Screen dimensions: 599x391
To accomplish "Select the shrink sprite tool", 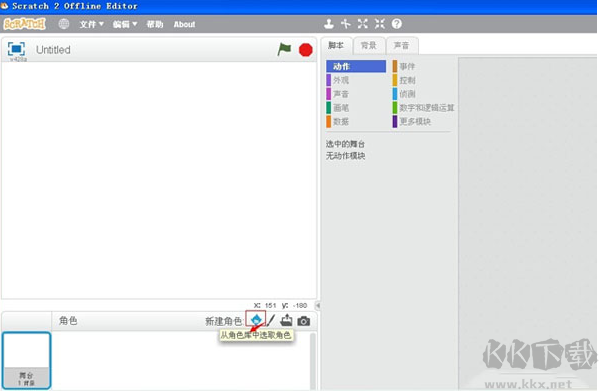I will [380, 24].
